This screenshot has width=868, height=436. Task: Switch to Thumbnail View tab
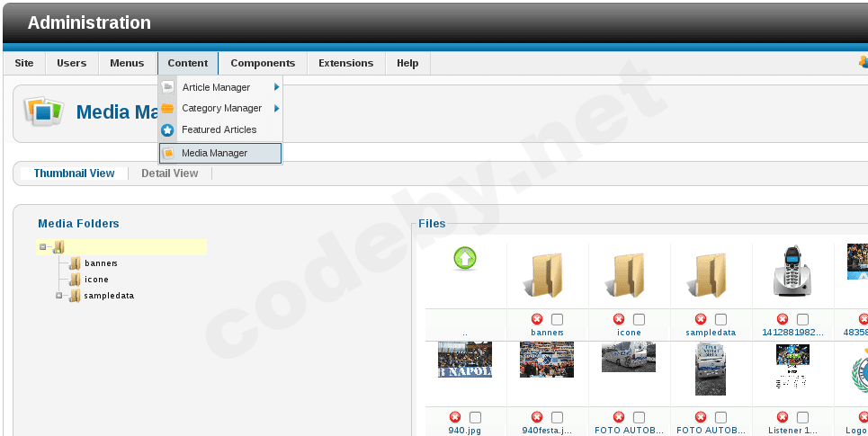click(x=74, y=174)
